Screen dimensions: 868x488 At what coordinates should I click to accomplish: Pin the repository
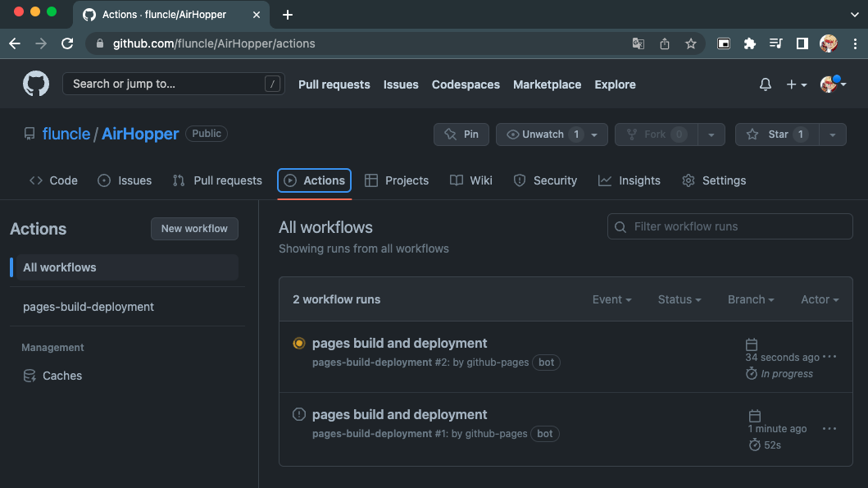pyautogui.click(x=461, y=134)
